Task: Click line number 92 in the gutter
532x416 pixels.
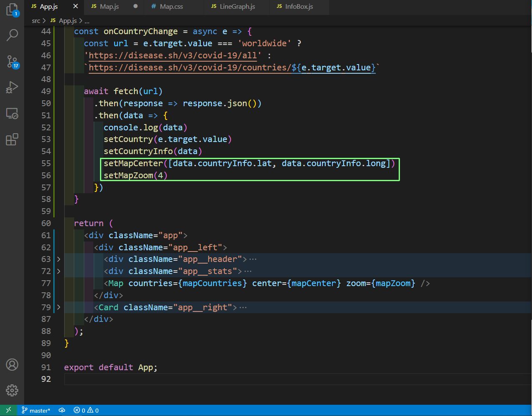Action: click(x=46, y=379)
